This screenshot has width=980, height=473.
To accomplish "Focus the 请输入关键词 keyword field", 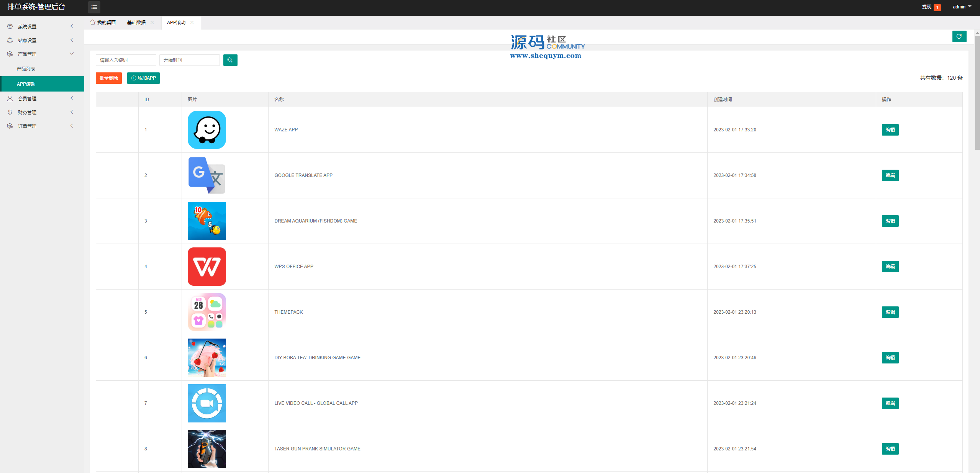I will tap(126, 60).
